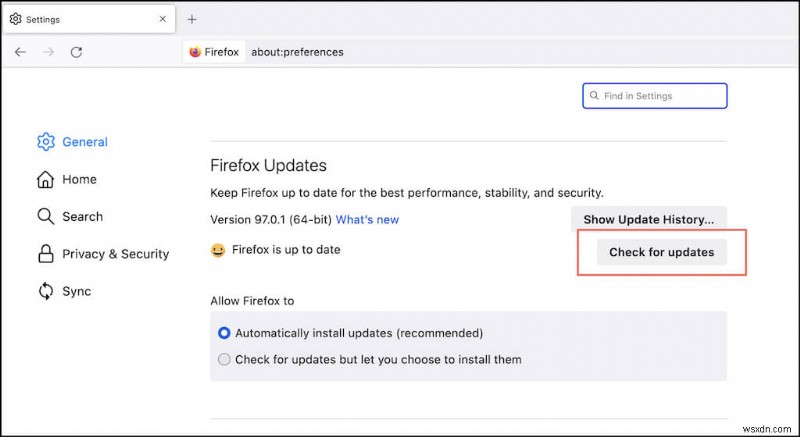Click the General gear icon
This screenshot has width=800, height=437.
click(x=45, y=142)
